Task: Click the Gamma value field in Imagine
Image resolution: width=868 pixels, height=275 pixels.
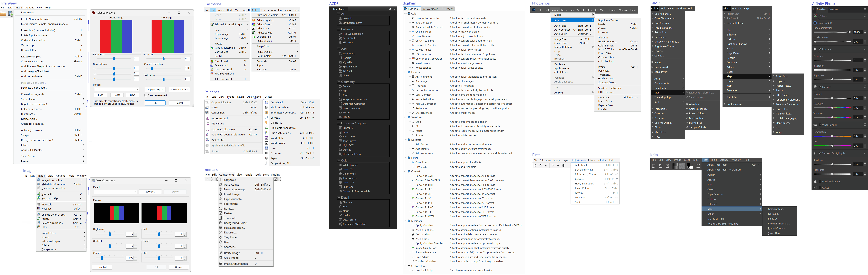Action: (130, 258)
